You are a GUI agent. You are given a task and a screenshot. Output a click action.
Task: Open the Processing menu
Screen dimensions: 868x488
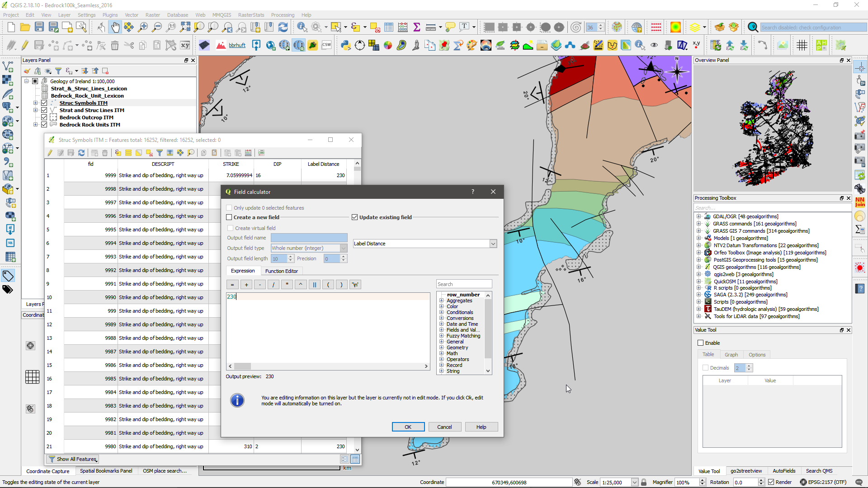pos(283,15)
